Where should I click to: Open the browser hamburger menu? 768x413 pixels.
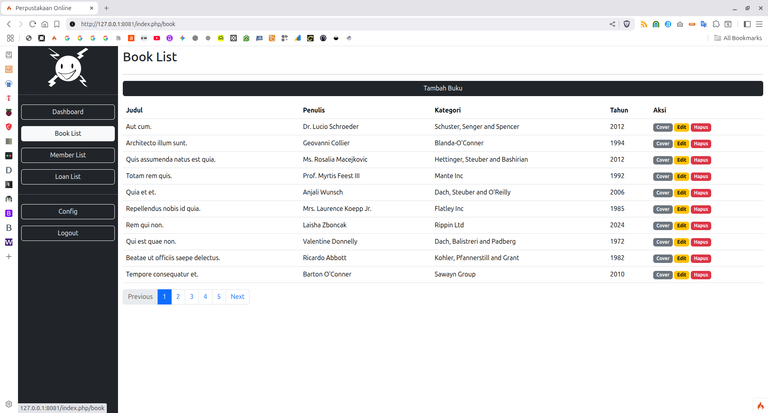759,24
